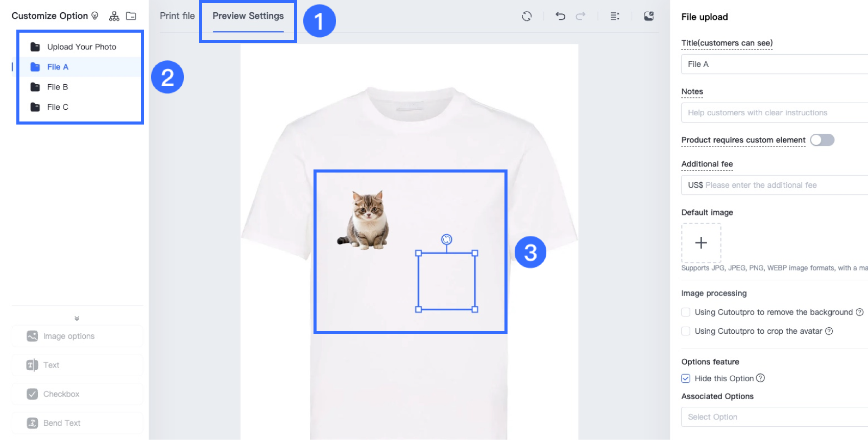Open the layer order sorting icon
This screenshot has width=868, height=440.
coord(615,16)
